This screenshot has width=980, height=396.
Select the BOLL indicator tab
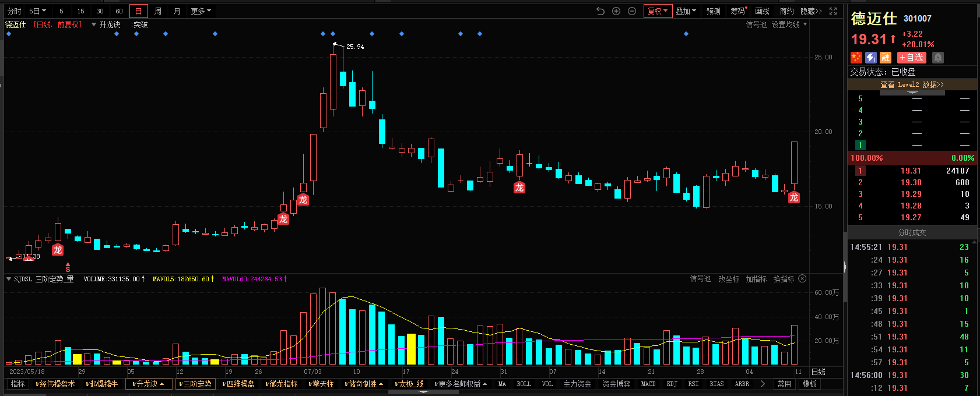[x=524, y=384]
